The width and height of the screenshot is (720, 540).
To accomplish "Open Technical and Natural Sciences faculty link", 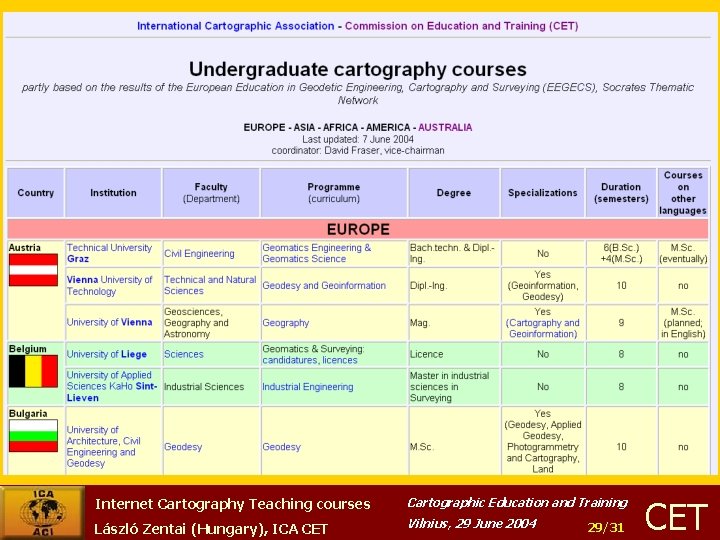I will click(210, 285).
